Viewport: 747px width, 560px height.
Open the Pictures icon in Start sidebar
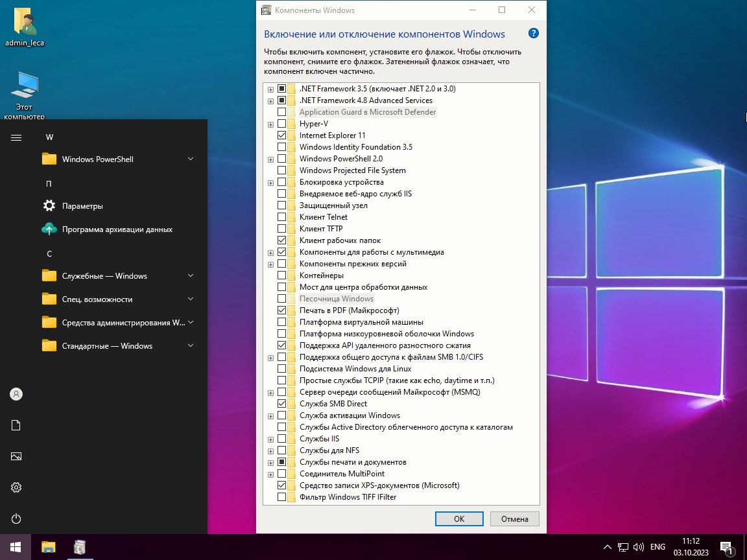click(x=16, y=456)
